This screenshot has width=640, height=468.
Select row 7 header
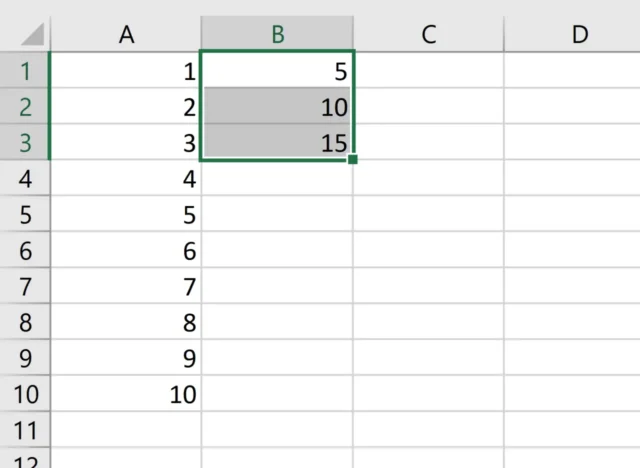tap(25, 287)
